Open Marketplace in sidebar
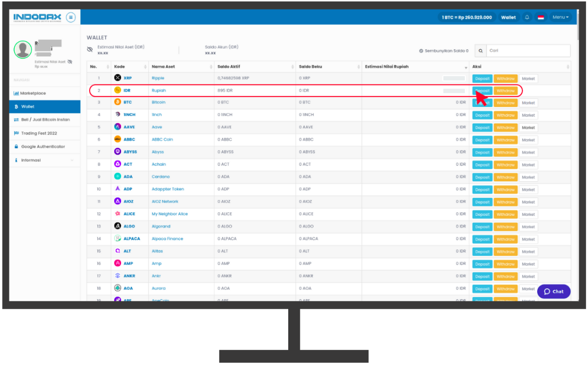This screenshot has width=588, height=371. pos(45,93)
